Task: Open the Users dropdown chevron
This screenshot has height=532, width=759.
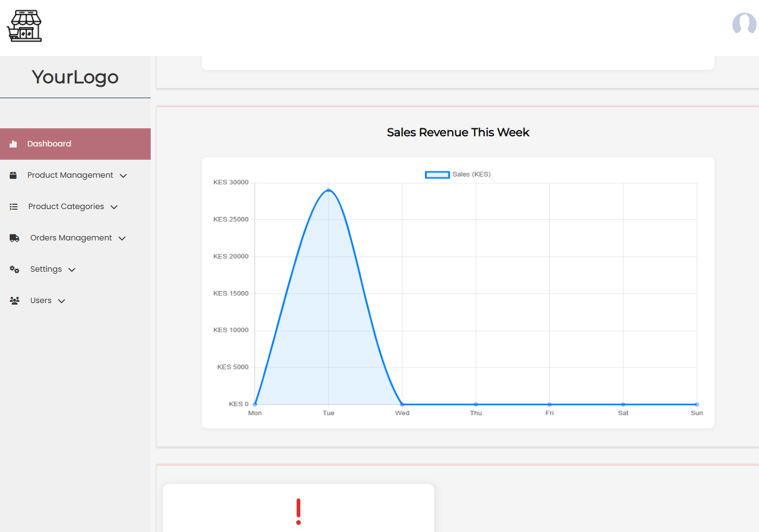Action: pos(63,300)
